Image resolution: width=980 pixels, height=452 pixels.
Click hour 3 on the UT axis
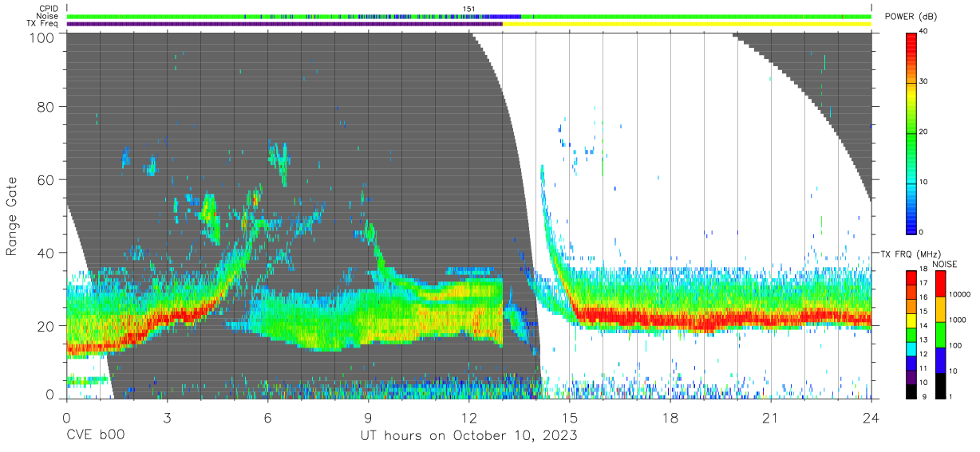168,418
